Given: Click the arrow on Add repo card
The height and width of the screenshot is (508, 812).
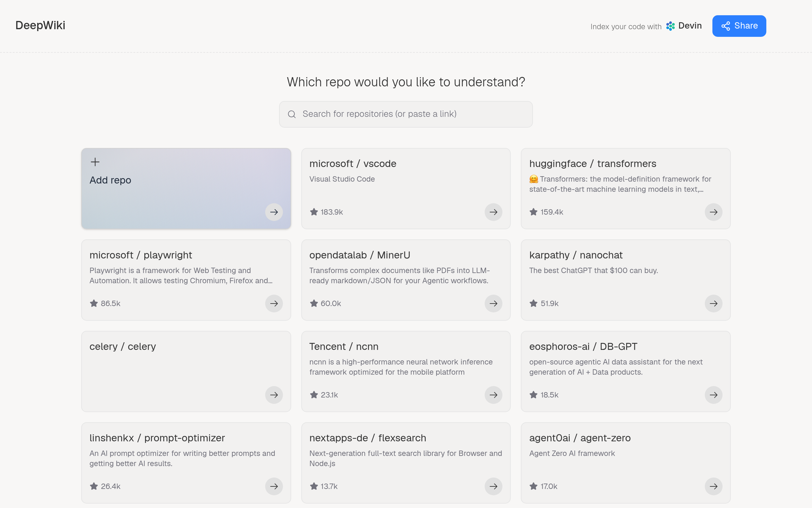Looking at the screenshot, I should click(274, 212).
